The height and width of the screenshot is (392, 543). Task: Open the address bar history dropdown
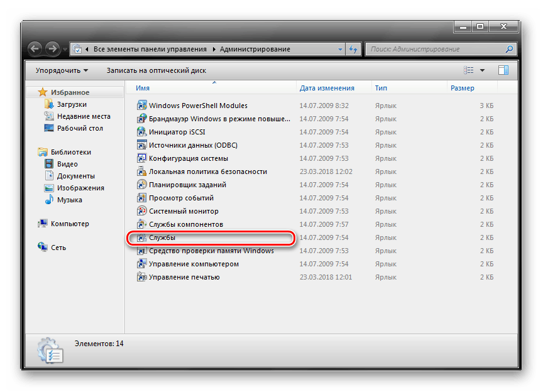340,49
